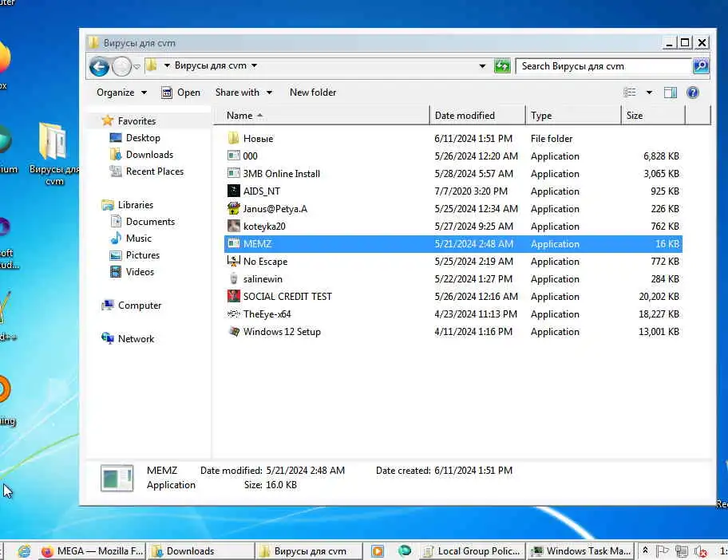The height and width of the screenshot is (560, 728).
Task: Click the search magnifier button
Action: click(x=701, y=66)
